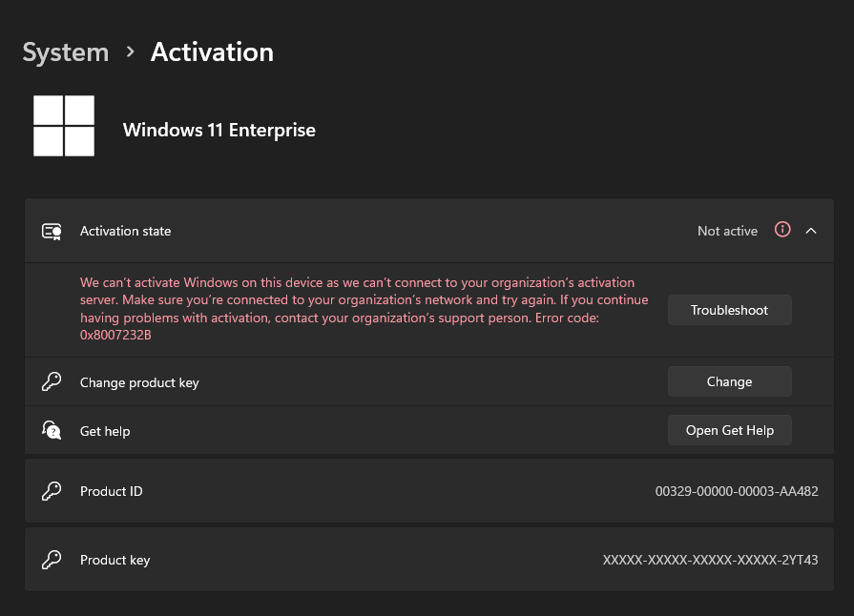Click the Get help chat icon
This screenshot has height=616, width=854.
[52, 431]
